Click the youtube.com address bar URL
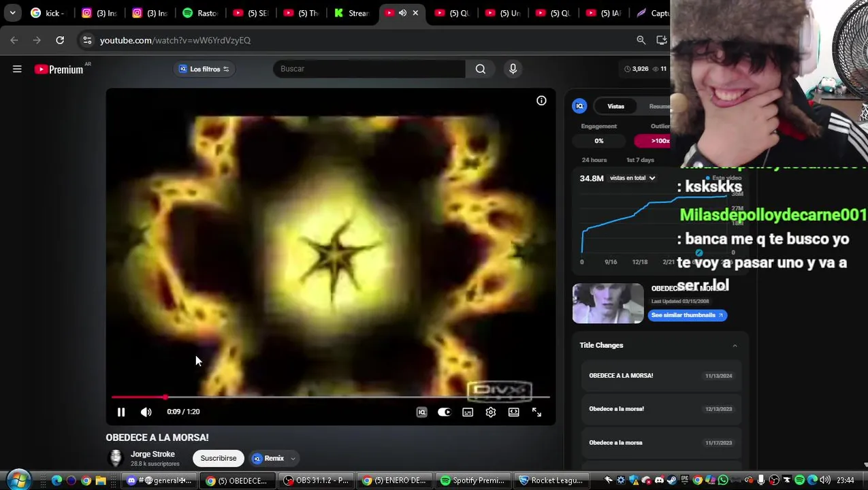The height and width of the screenshot is (490, 868). 175,40
